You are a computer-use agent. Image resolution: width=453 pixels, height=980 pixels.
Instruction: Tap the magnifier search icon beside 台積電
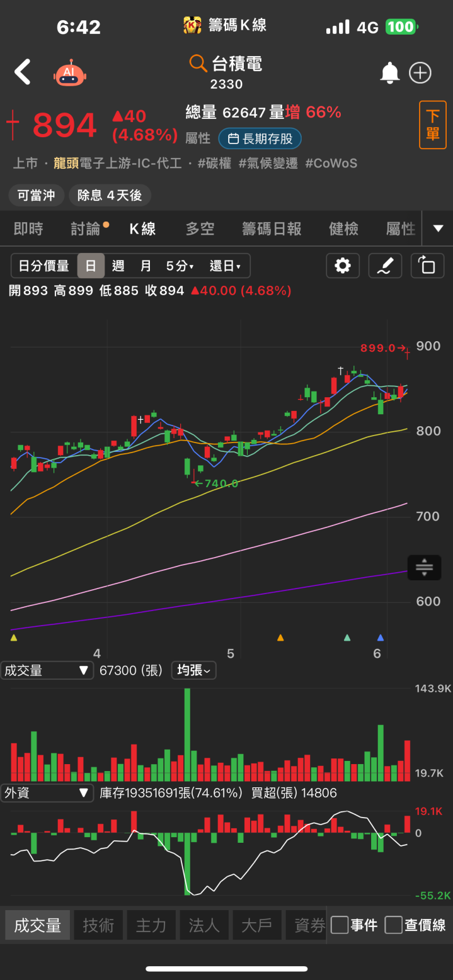click(198, 63)
